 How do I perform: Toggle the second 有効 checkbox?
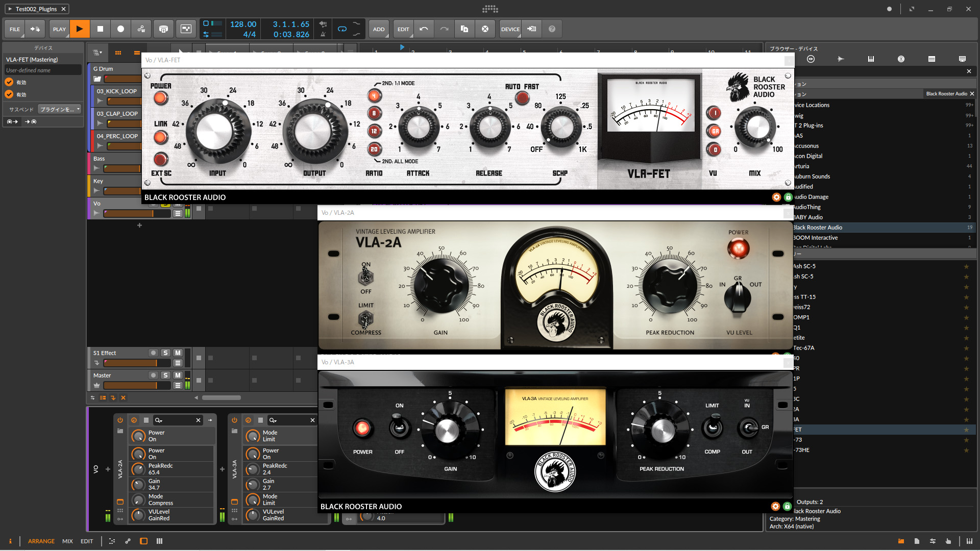click(x=9, y=94)
